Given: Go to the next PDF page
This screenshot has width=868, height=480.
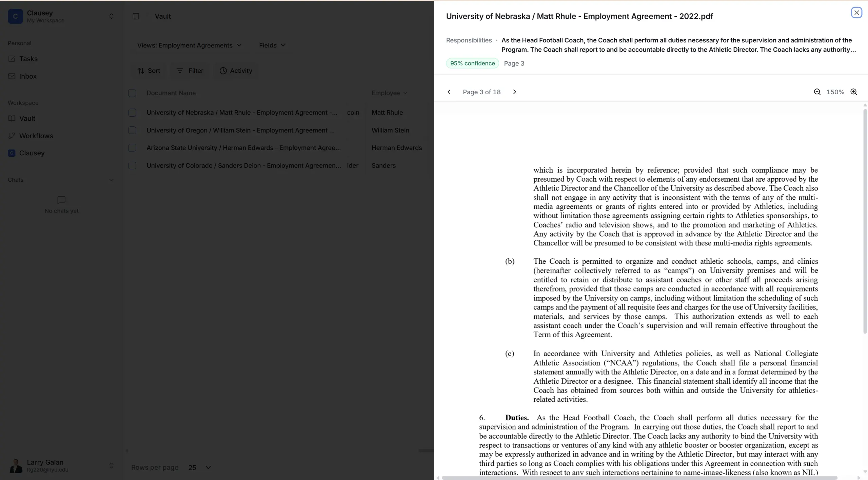Looking at the screenshot, I should coord(514,92).
